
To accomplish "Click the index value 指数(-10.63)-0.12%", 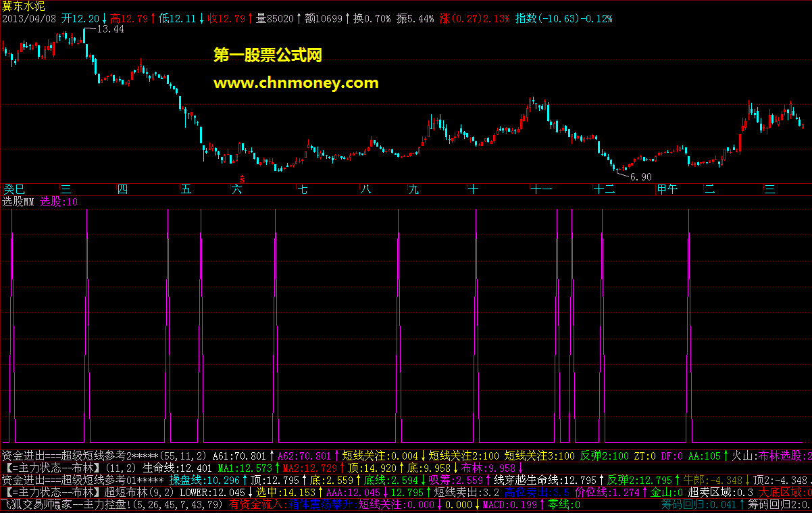I will coord(564,18).
